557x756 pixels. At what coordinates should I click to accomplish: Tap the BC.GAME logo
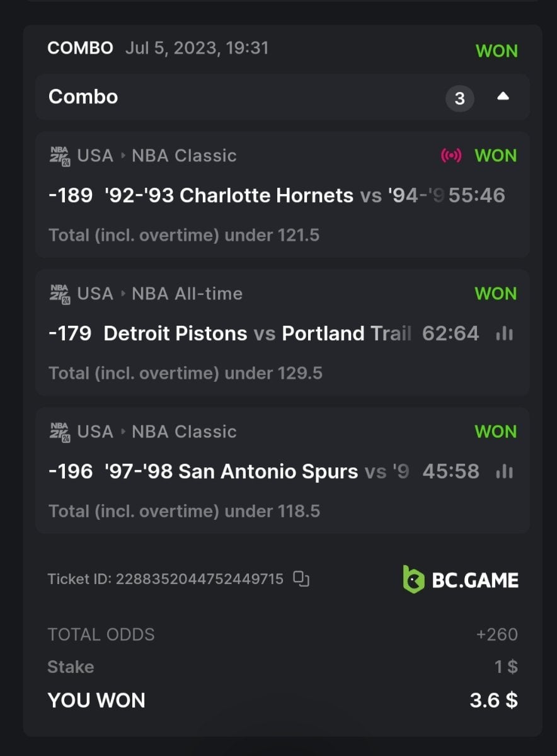[461, 578]
